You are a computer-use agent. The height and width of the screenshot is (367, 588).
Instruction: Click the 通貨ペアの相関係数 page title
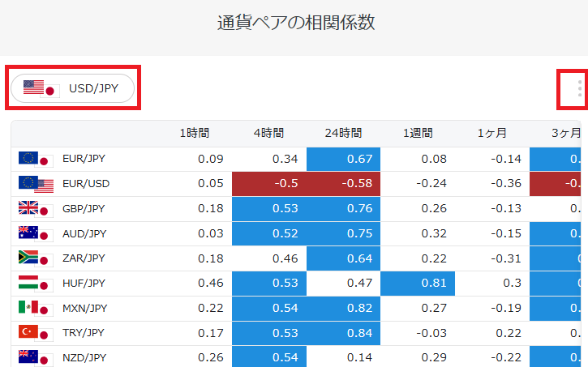tap(296, 23)
